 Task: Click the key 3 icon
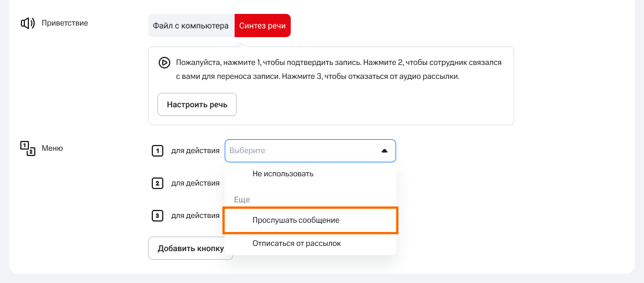157,216
